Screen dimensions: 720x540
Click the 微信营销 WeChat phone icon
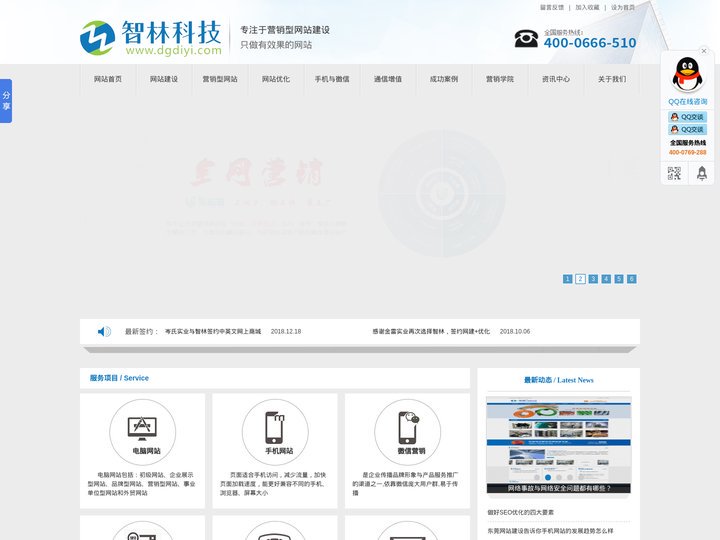[408, 427]
